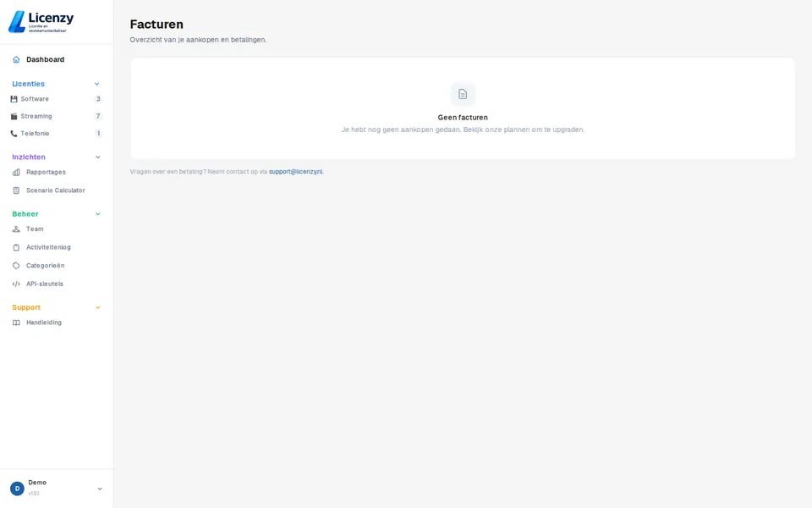The height and width of the screenshot is (508, 812).
Task: Click the Inzichten section heading
Action: pos(29,157)
